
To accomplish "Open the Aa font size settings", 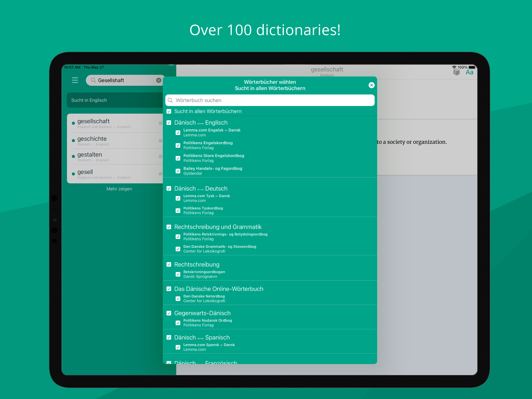I will click(x=469, y=72).
